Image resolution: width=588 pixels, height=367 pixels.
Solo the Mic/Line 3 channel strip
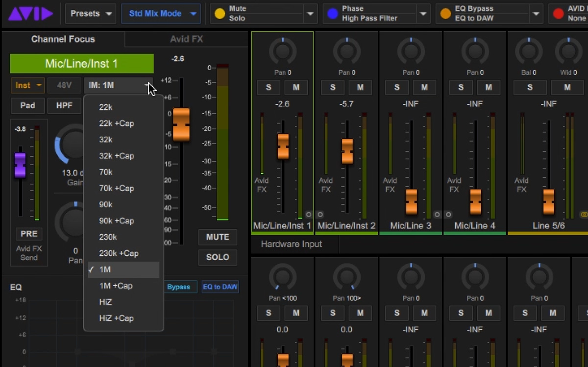click(x=397, y=87)
